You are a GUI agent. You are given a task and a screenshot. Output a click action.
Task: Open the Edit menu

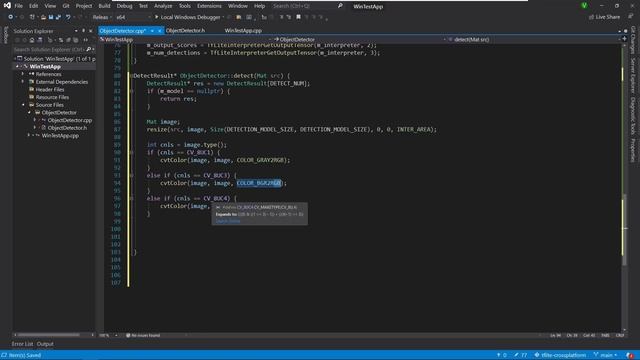coord(33,6)
